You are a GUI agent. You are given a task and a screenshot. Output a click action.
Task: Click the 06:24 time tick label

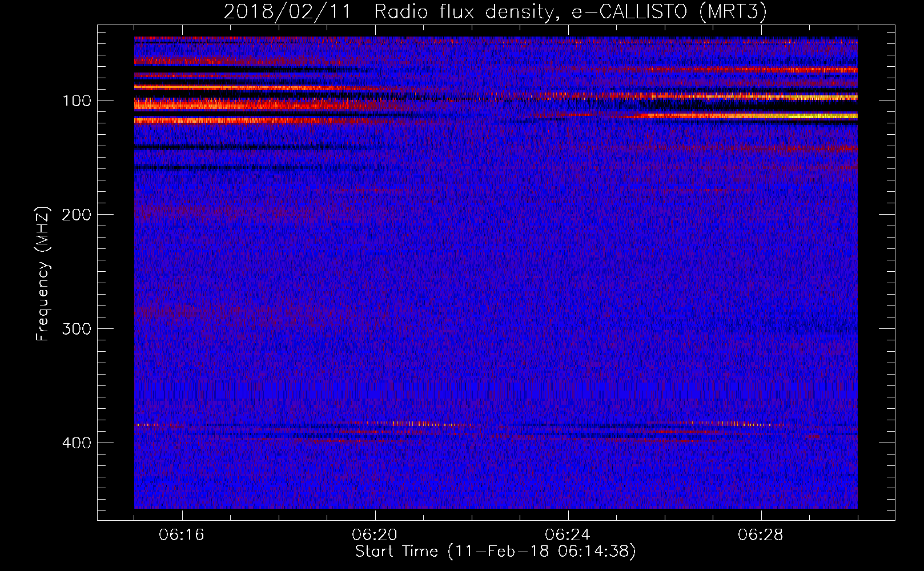(x=568, y=535)
